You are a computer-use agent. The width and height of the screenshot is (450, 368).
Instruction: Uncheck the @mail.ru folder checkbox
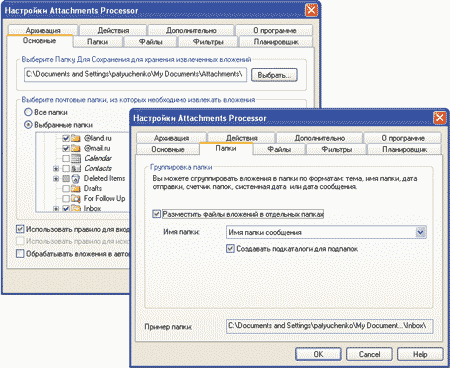[x=66, y=148]
